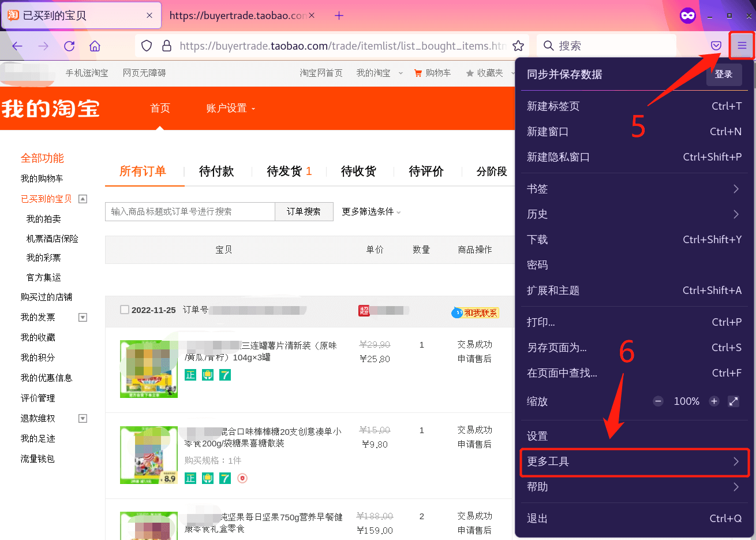The width and height of the screenshot is (756, 540).
Task: Close the 已买到的宝贝 tab
Action: pos(149,16)
